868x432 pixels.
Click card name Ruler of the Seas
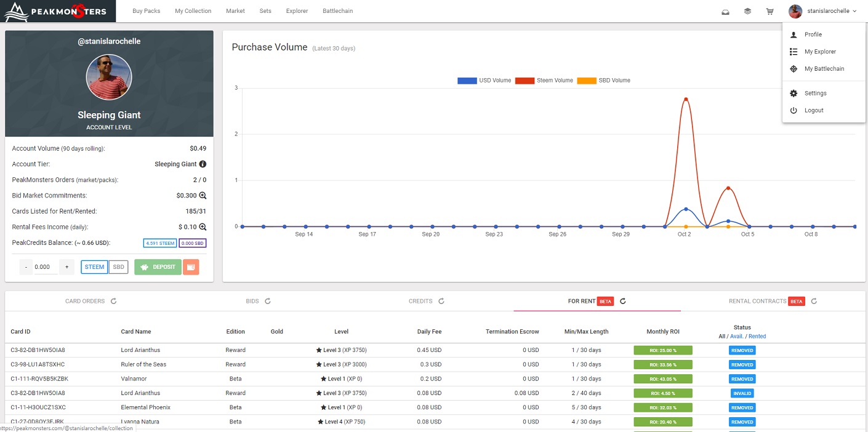tap(143, 364)
